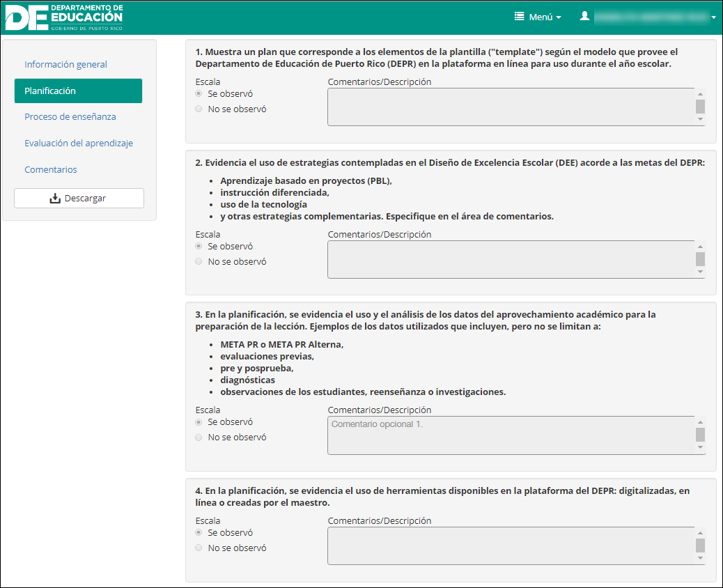Switch to Proceso de enseñanza section
Image resolution: width=723 pixels, height=588 pixels.
pos(70,116)
